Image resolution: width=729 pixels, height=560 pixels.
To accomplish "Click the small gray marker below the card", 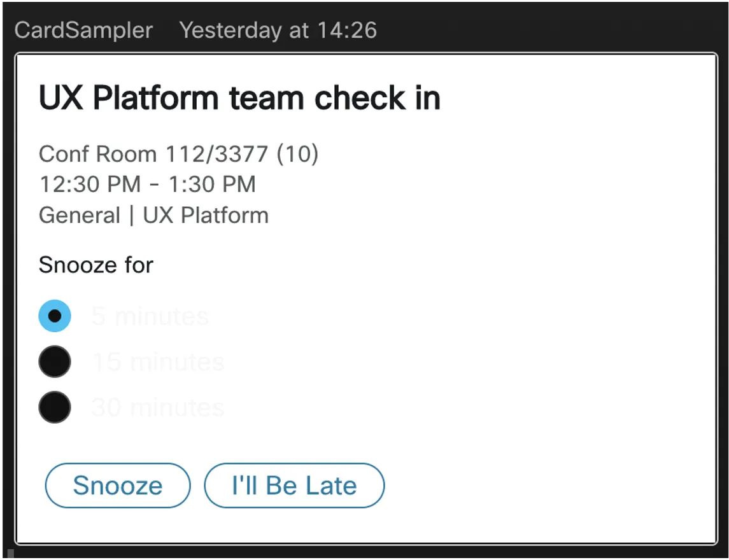I will (11, 553).
